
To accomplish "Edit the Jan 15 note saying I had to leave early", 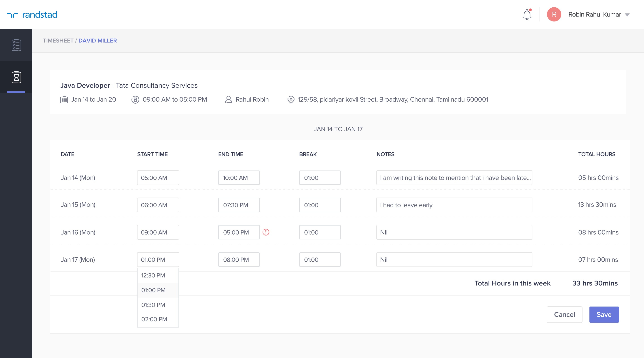I will pos(454,205).
